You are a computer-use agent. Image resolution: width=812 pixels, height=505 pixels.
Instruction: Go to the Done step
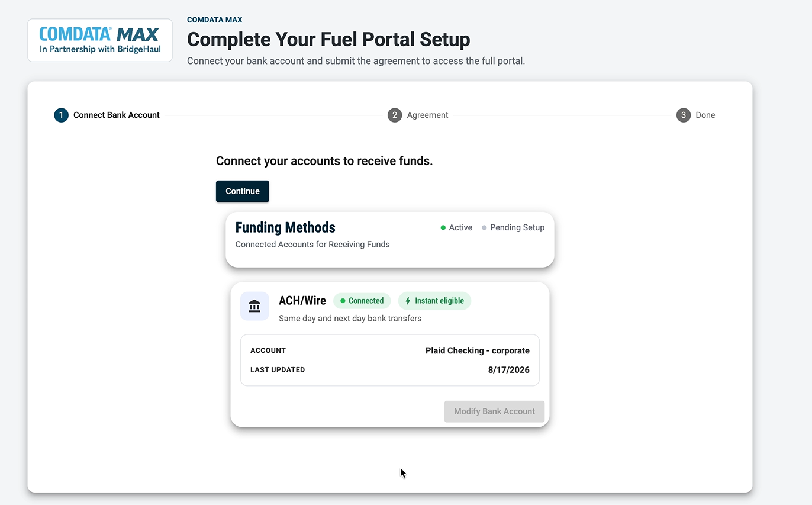tap(696, 115)
